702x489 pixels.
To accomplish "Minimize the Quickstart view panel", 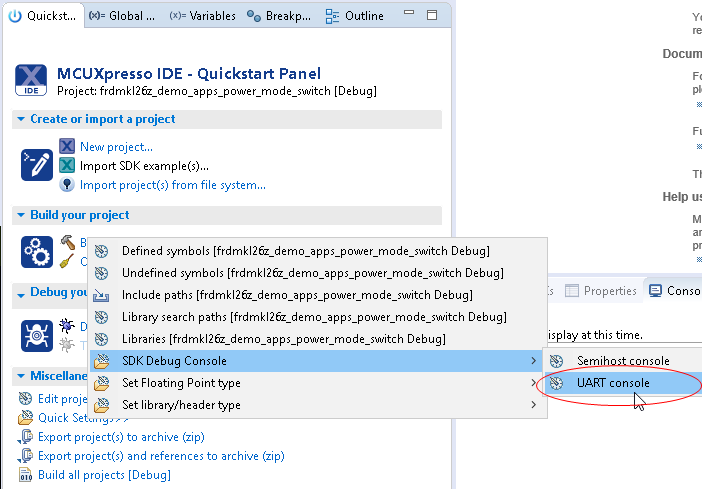I will point(409,13).
